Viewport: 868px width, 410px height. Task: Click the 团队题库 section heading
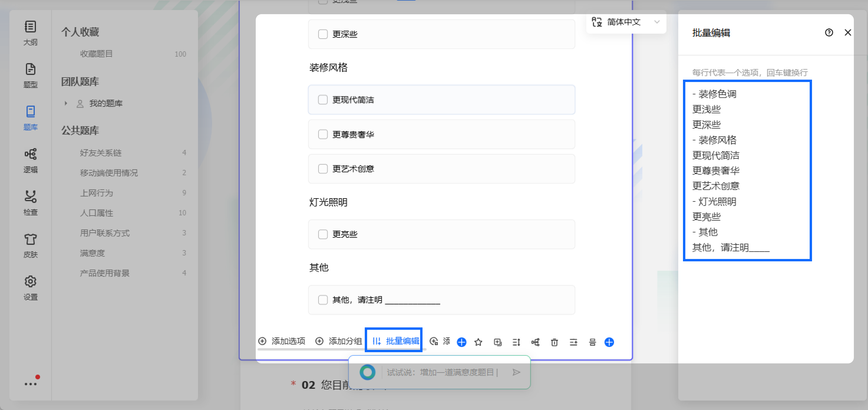click(80, 82)
